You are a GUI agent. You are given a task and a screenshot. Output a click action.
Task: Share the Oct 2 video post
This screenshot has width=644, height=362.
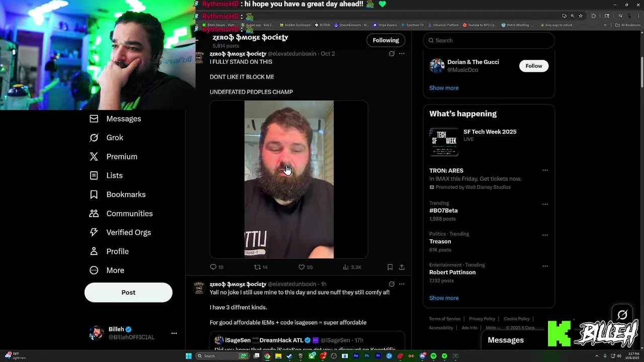point(401,267)
